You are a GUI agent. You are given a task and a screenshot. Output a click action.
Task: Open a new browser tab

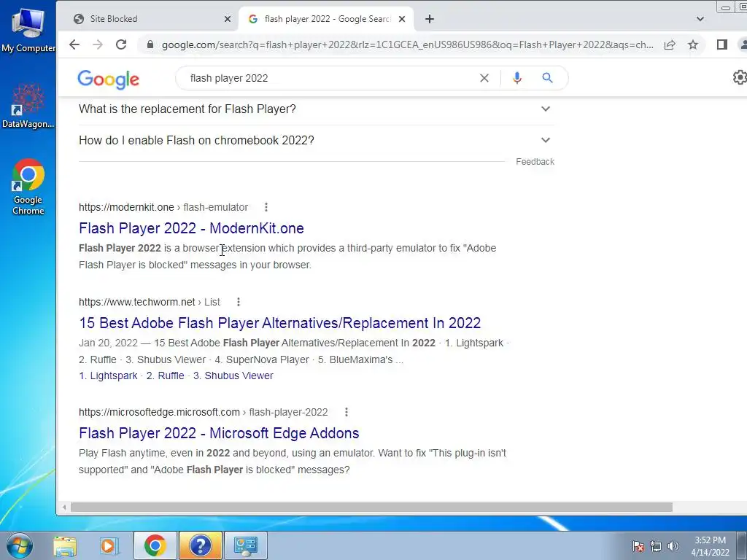(x=430, y=19)
